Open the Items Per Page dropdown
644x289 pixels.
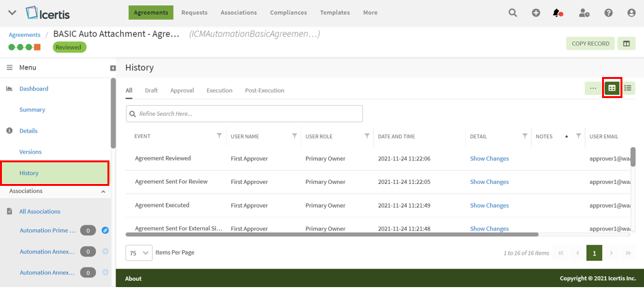point(139,253)
